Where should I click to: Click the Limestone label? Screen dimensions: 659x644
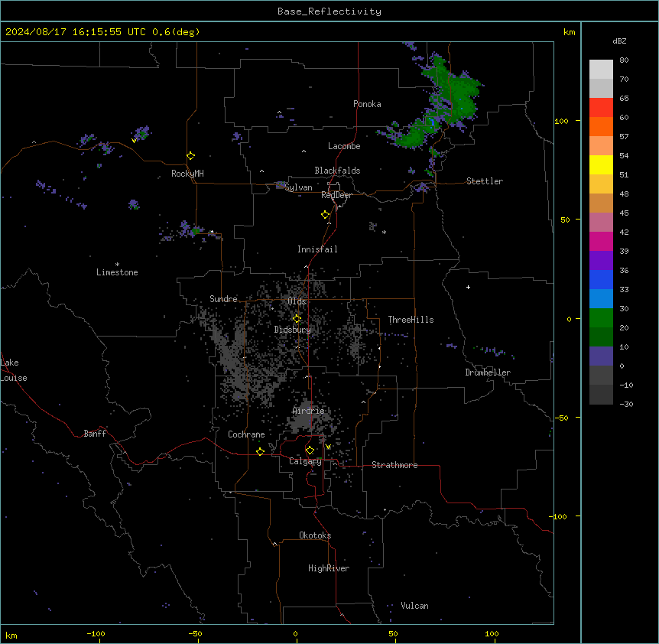[x=117, y=272]
